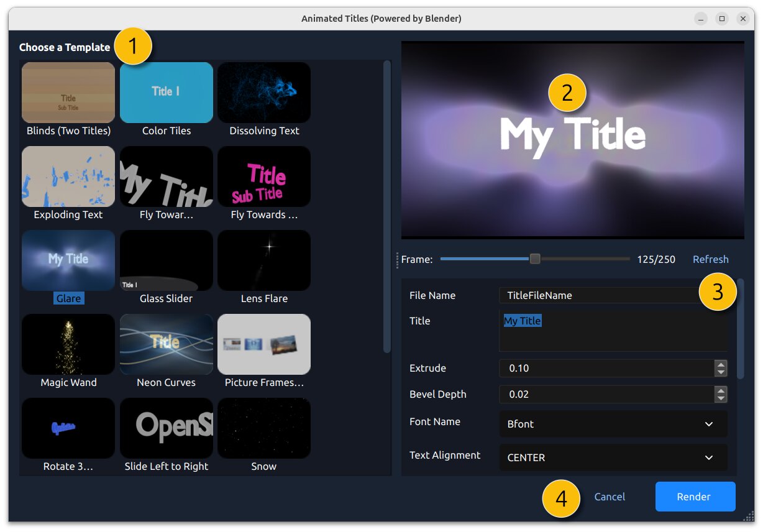Screen dimensions: 763x532
Task: Increase the Extrude value with up arrow
Action: 721,364
